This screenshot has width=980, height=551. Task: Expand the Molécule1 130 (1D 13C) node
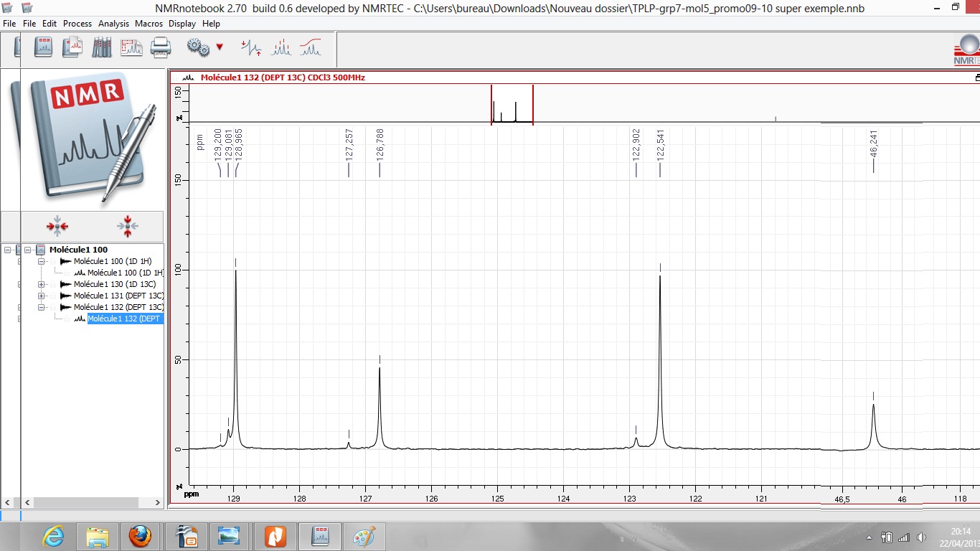click(42, 284)
